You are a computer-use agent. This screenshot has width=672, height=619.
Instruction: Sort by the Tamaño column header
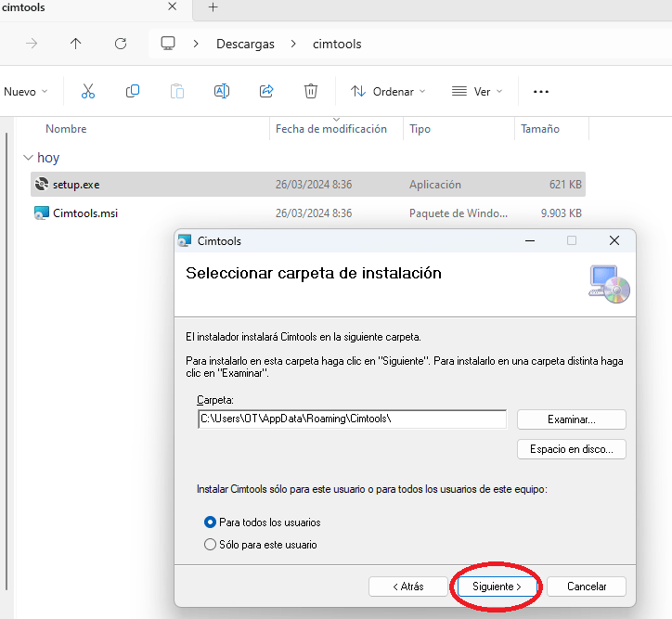coord(540,128)
